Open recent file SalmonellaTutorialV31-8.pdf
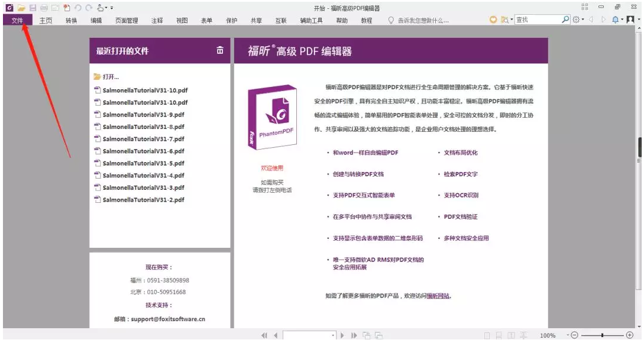Image resolution: width=644 pixels, height=343 pixels. pyautogui.click(x=143, y=127)
